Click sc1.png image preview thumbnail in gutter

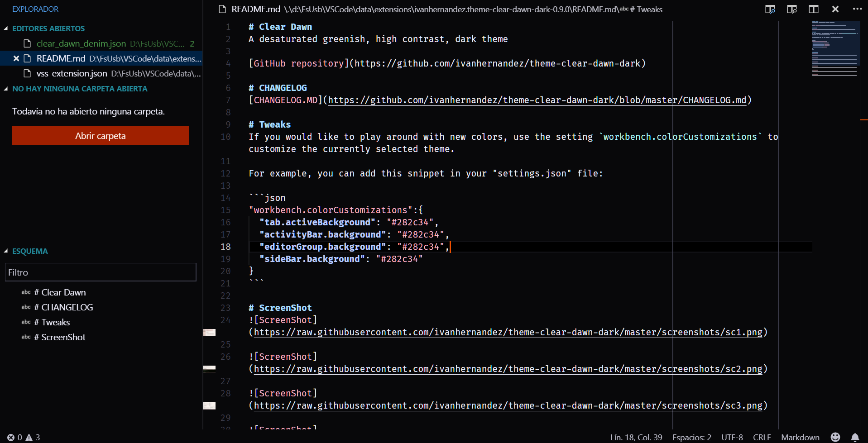click(209, 333)
